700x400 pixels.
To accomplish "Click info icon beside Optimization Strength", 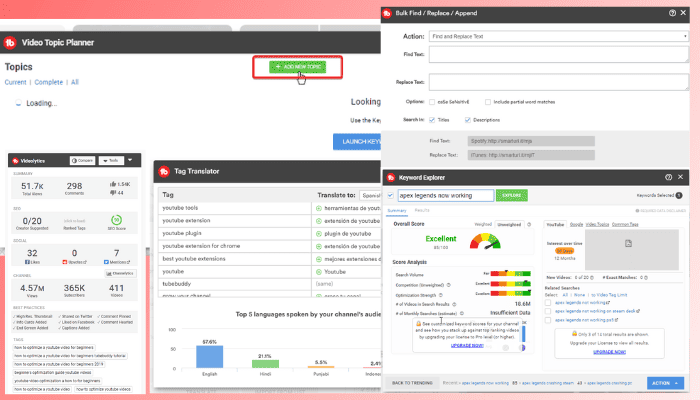I will (441, 295).
